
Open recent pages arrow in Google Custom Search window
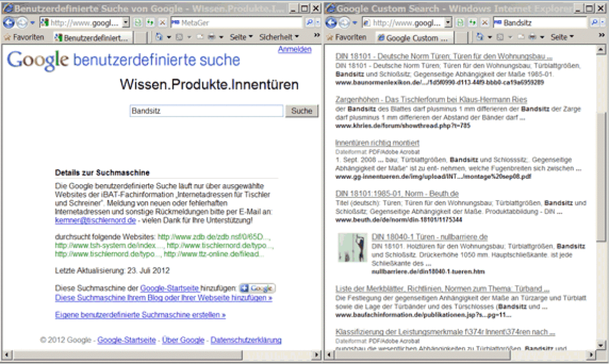[354, 23]
